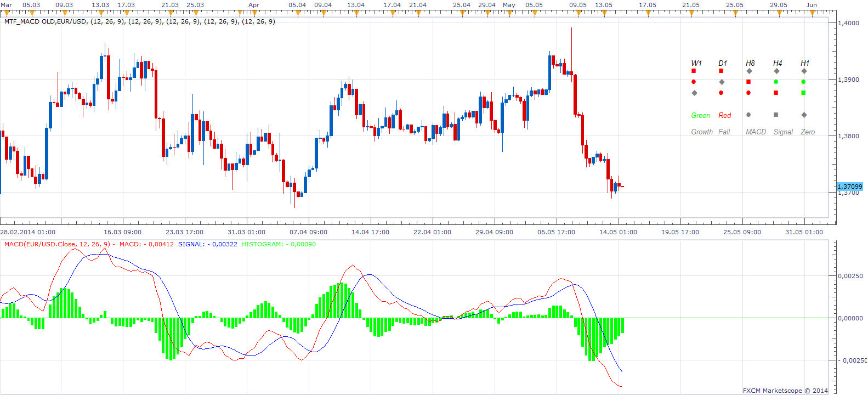Click the green circle in H4 column
Screen dimensions: 868x395
[776, 82]
